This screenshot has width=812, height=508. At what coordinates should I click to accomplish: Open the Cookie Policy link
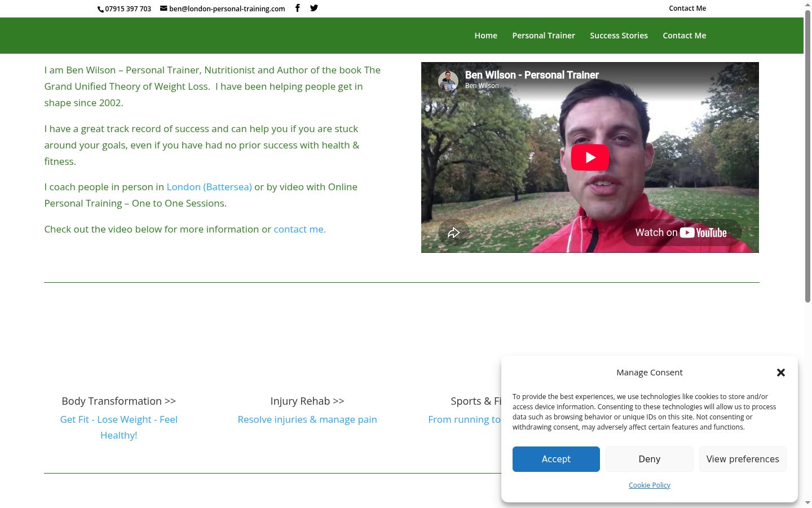point(650,485)
